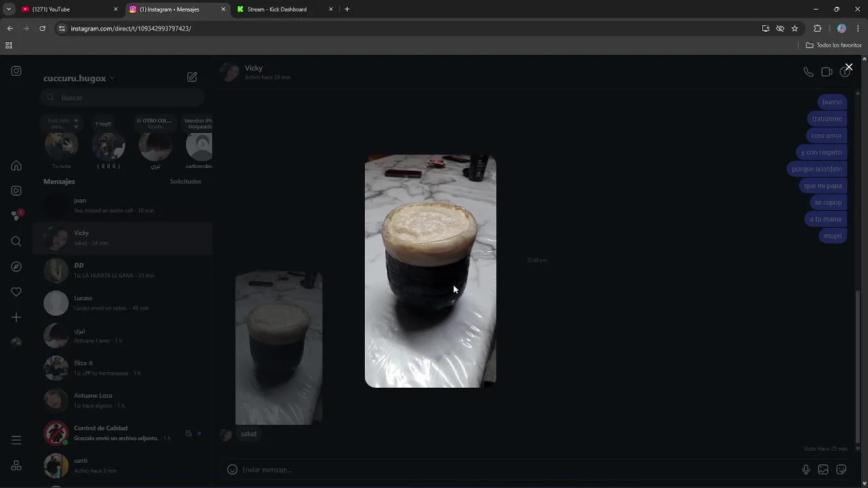Switch to the YouTube tab

pos(64,9)
